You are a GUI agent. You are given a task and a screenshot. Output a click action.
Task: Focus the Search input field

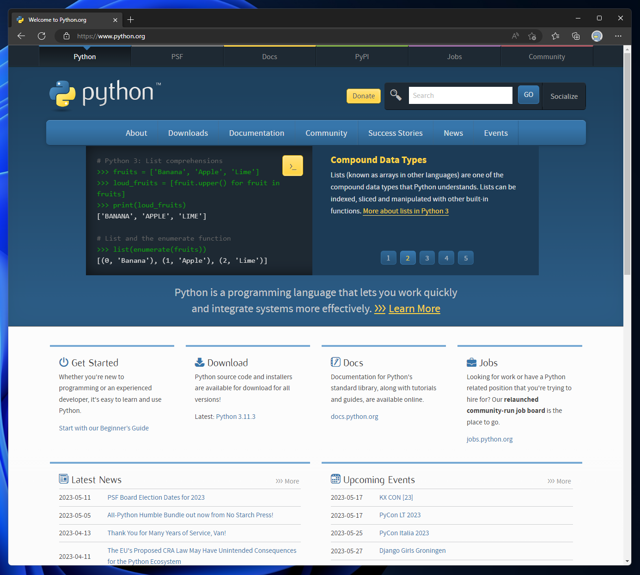(460, 95)
